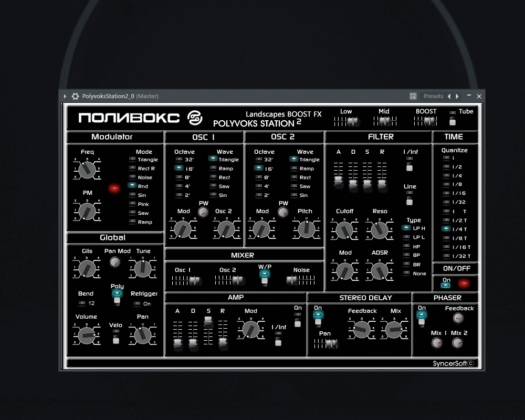Go to the previous preset arrow
This screenshot has width=525, height=420.
click(449, 96)
